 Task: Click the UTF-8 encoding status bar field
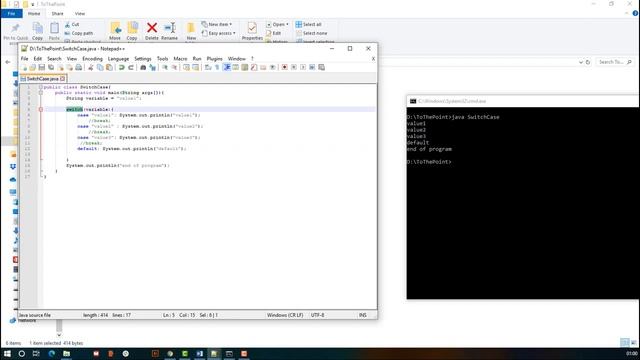coord(318,315)
